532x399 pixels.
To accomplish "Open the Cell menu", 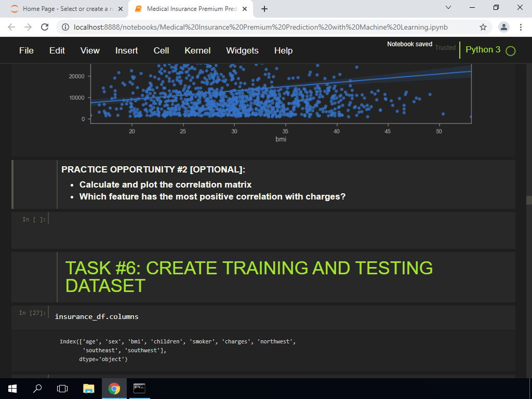I will point(161,50).
